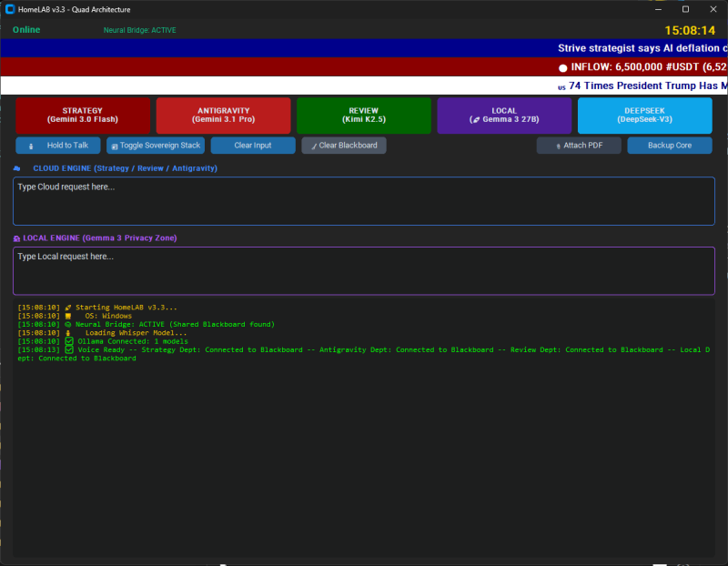Click the cloud icon beside CLOUD ENGINE

[x=16, y=168]
